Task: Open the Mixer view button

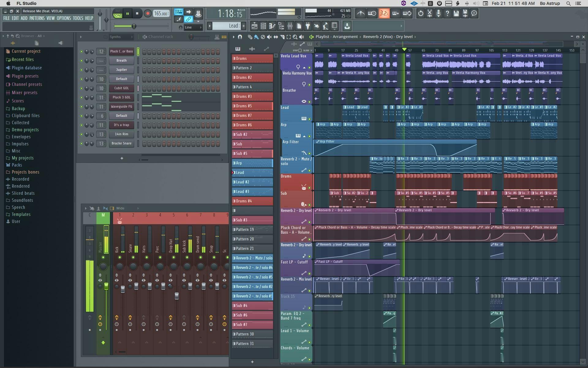Action: pyautogui.click(x=290, y=26)
